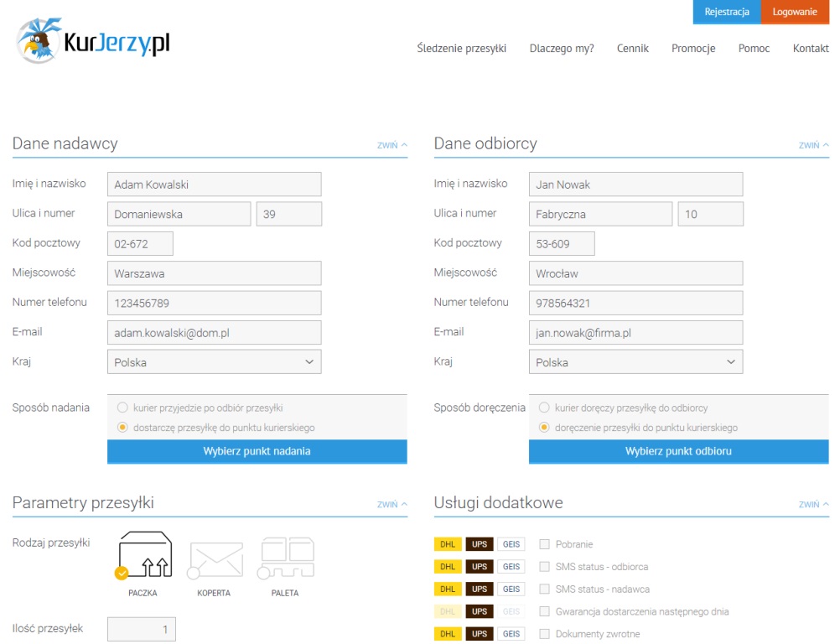The image size is (840, 644).
Task: Click the sender E-mail input field
Action: [x=215, y=333]
